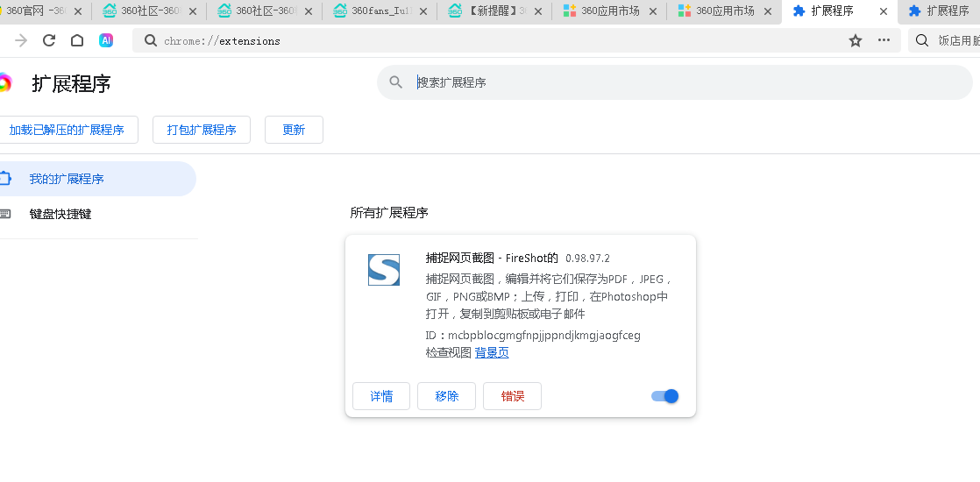Click the FireShot version 0.98.97.2 text
Image resolution: width=980 pixels, height=482 pixels.
coord(587,259)
